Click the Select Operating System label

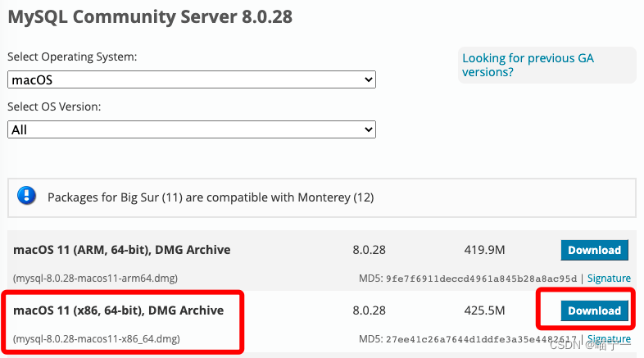coord(72,57)
